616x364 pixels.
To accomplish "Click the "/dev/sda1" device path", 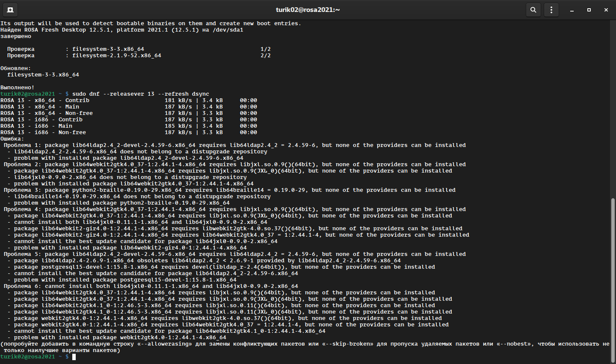I will pyautogui.click(x=228, y=30).
